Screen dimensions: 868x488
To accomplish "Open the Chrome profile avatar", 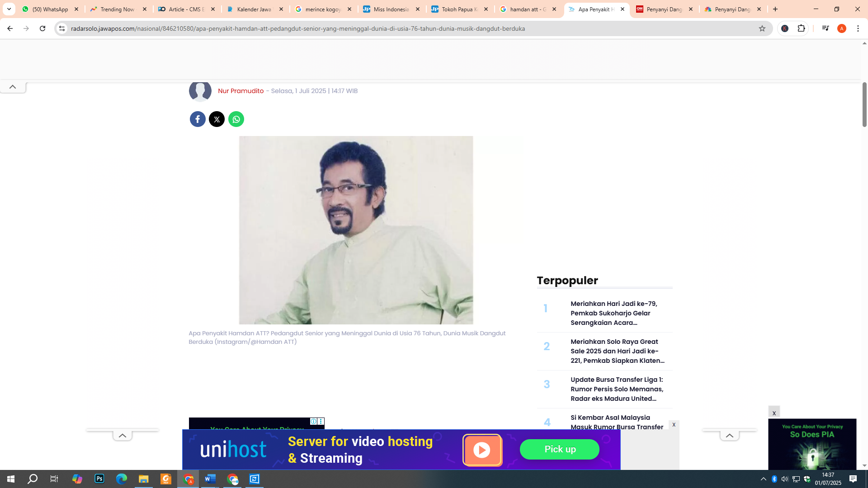I will (x=842, y=28).
